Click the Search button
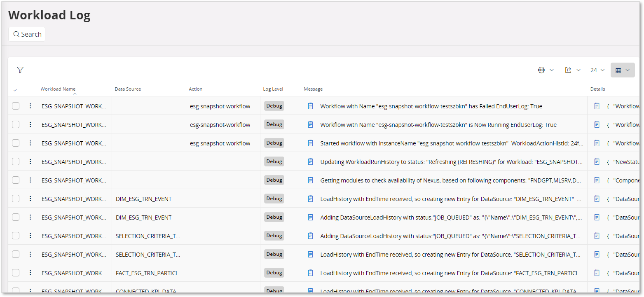This screenshot has width=644, height=297. [27, 34]
